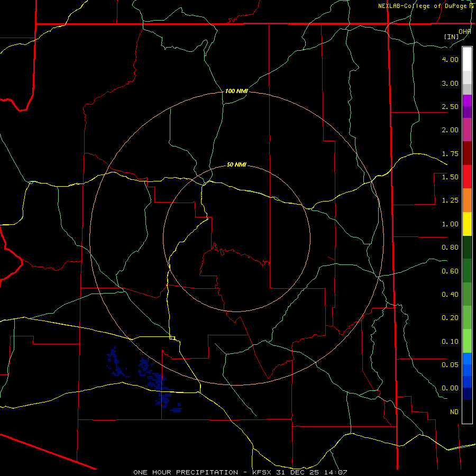Click the 0.10 legend value
This screenshot has width=476, height=476.
[450, 342]
